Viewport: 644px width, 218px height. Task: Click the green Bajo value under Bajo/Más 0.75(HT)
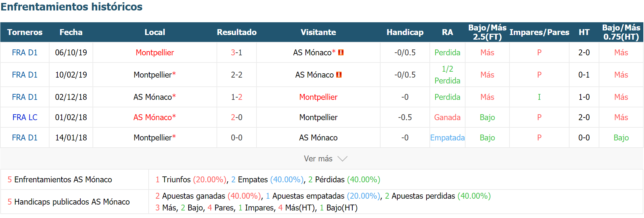621,137
